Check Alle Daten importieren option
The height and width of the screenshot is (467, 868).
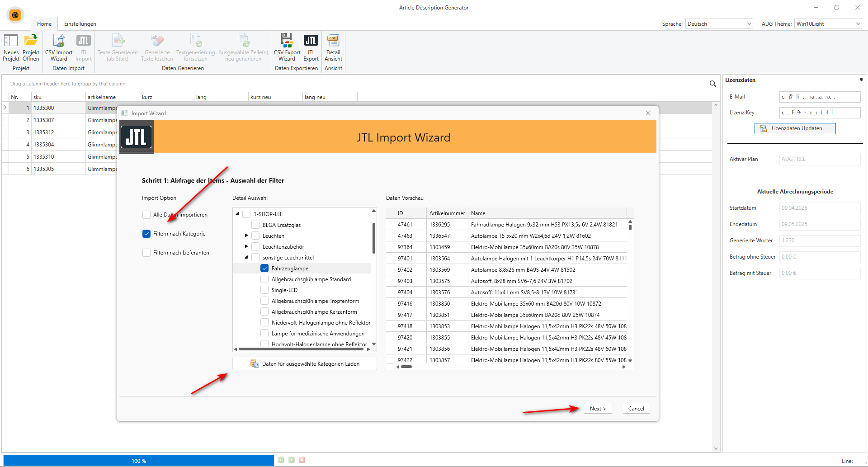(146, 215)
